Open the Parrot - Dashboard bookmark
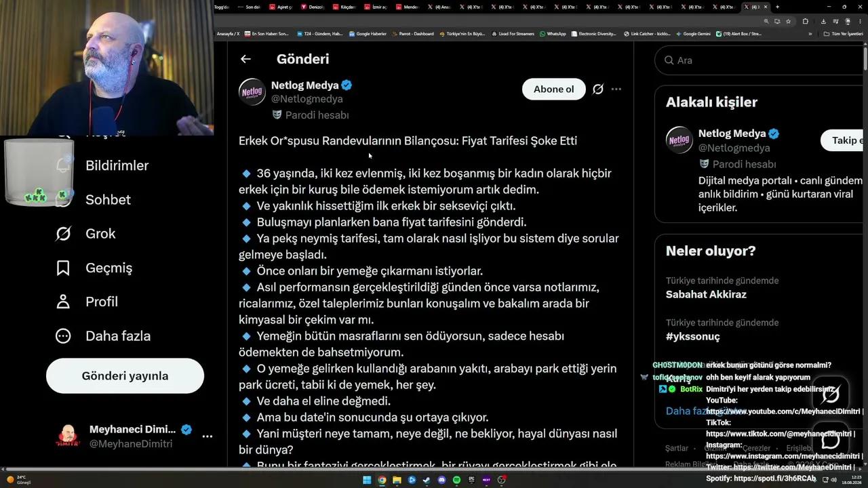This screenshot has height=488, width=868. (x=412, y=34)
